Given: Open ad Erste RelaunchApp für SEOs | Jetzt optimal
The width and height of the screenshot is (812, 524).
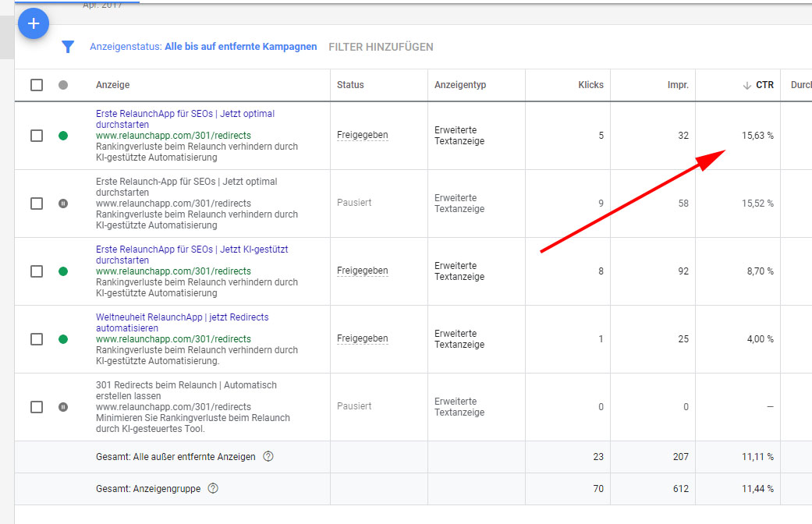Looking at the screenshot, I should click(x=185, y=119).
